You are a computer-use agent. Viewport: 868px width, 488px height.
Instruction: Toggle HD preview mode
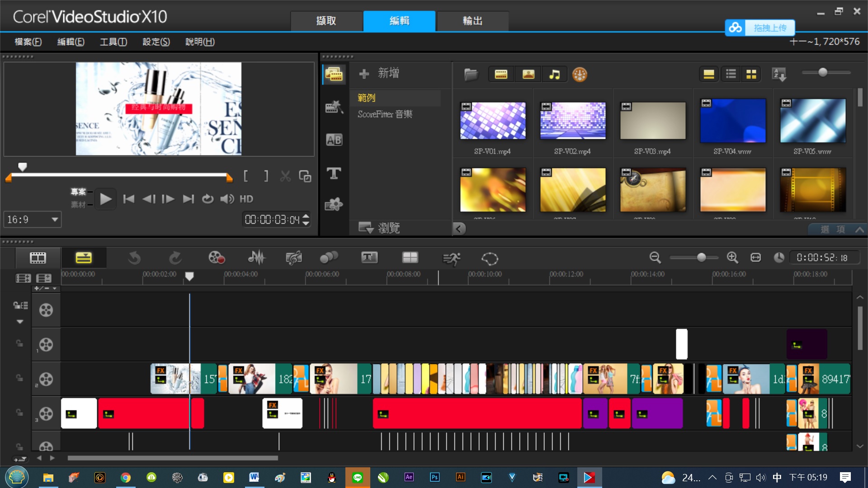(246, 199)
